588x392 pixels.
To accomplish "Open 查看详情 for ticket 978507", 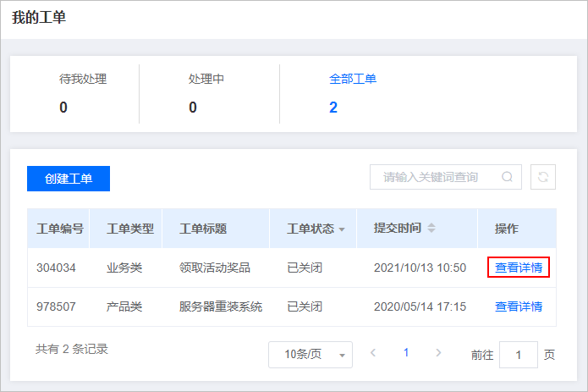I will coord(519,306).
